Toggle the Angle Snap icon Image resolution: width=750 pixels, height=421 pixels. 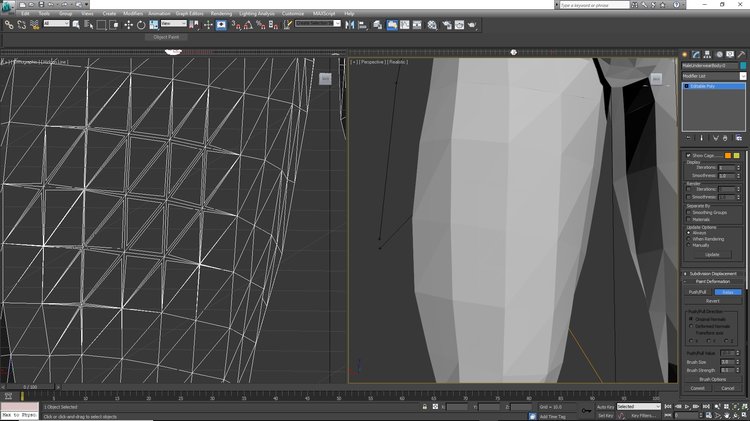click(248, 25)
